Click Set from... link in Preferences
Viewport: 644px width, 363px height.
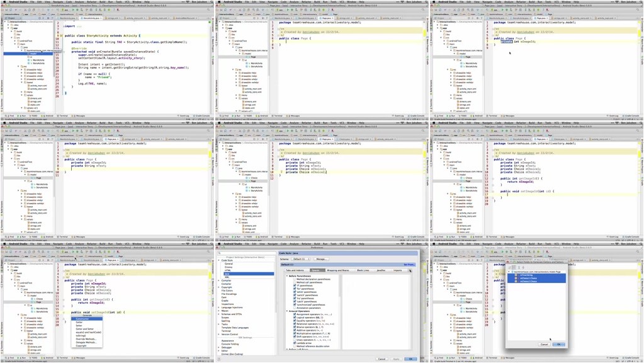coord(409,264)
